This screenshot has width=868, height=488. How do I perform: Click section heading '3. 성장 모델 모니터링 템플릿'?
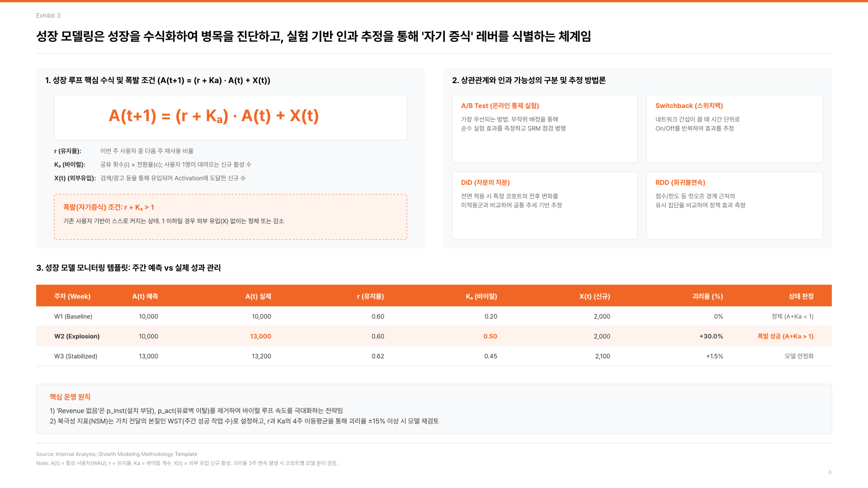[x=128, y=268]
